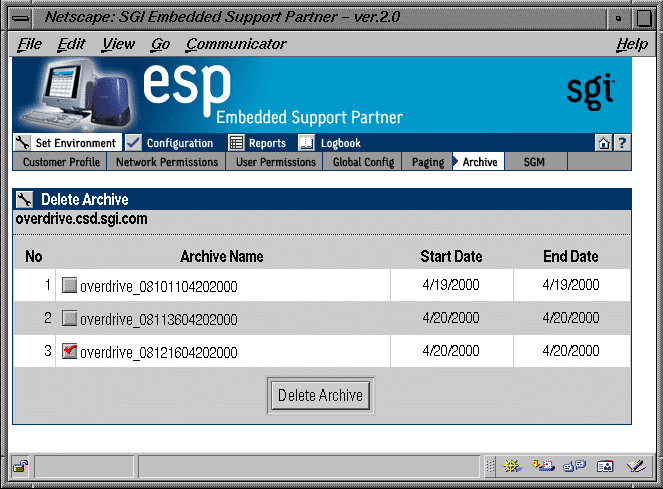Click the security padlock icon in status bar
663x489 pixels.
[x=20, y=467]
